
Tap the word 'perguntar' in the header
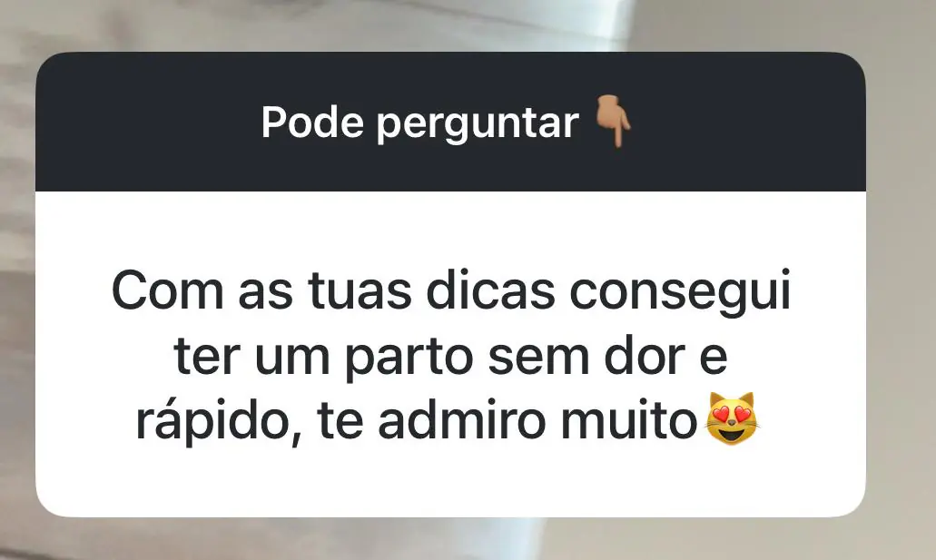point(478,124)
